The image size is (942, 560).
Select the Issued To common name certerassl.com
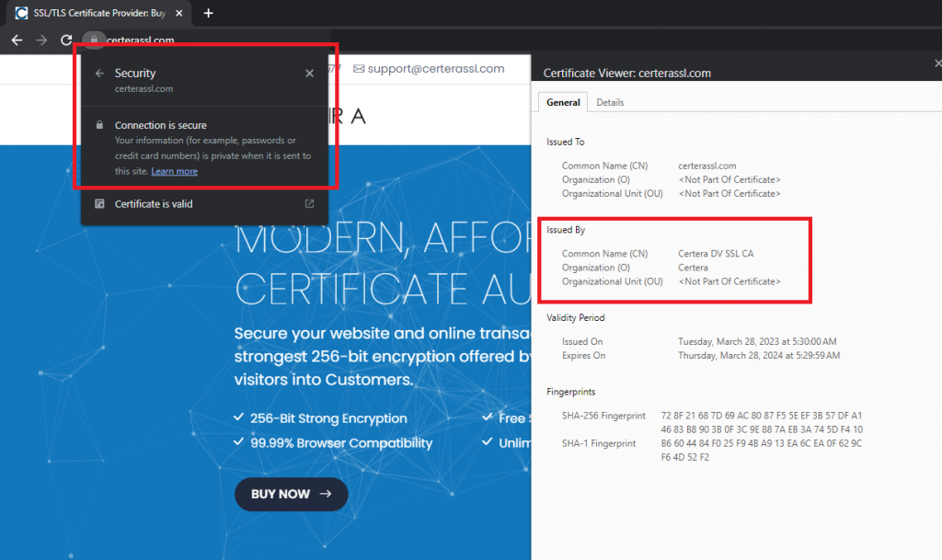(707, 166)
